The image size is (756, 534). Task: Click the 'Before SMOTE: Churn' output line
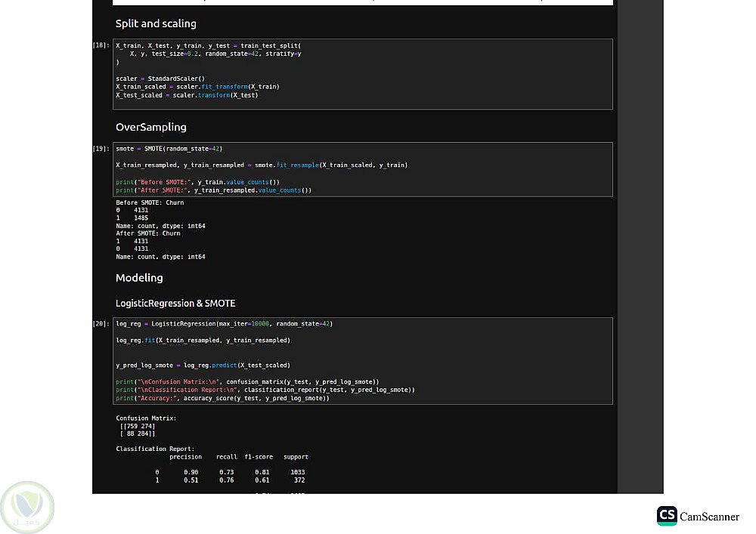coord(150,202)
